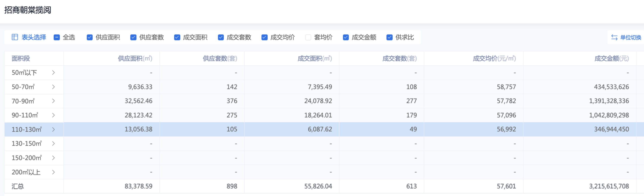
Task: Expand the 70-90㎡ row arrow
Action: pyautogui.click(x=53, y=101)
